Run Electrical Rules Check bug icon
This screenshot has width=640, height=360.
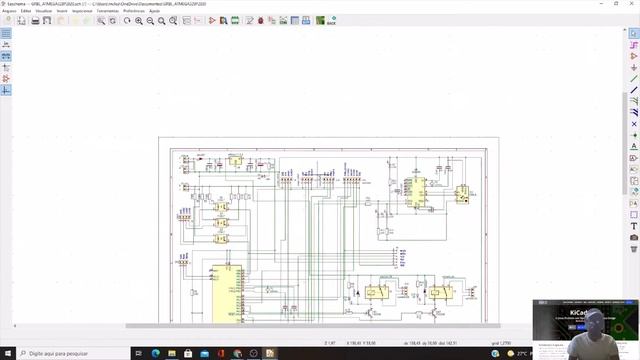[261, 20]
